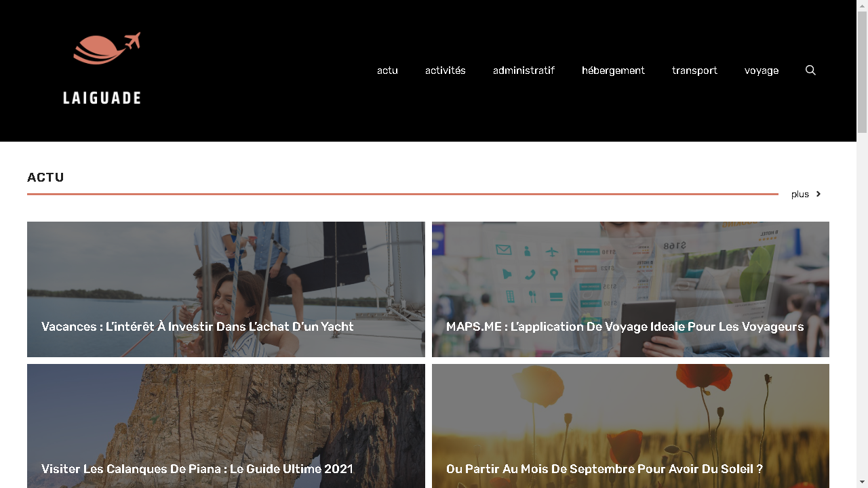Viewport: 868px width, 488px height.
Task: Go to the hébergement section
Action: coord(613,70)
